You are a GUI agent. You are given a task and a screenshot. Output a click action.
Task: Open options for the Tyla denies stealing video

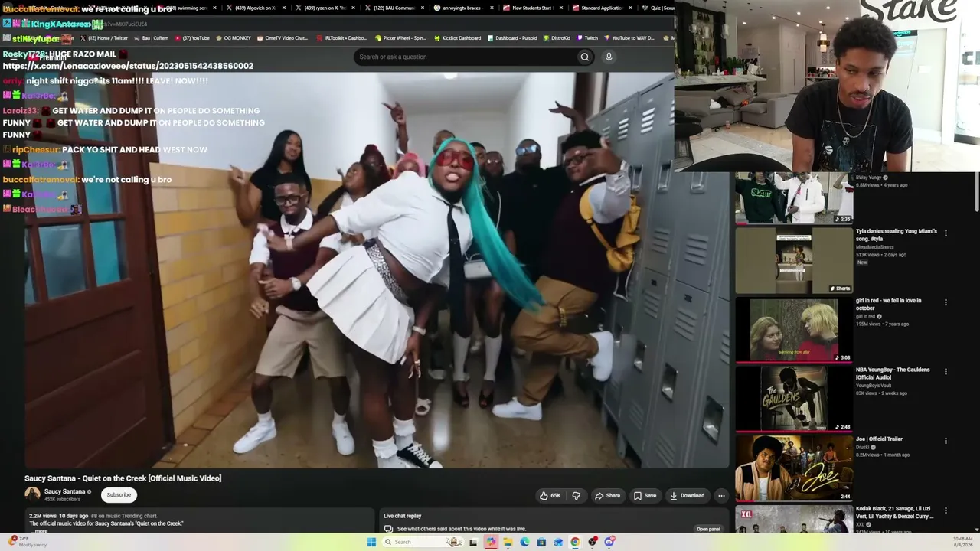[x=946, y=233]
